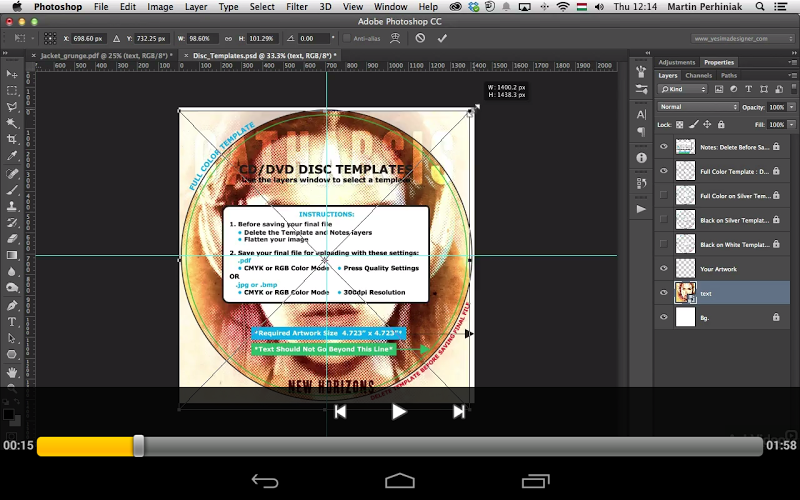Image resolution: width=800 pixels, height=500 pixels.
Task: Switch to the Channels tab
Action: [699, 75]
